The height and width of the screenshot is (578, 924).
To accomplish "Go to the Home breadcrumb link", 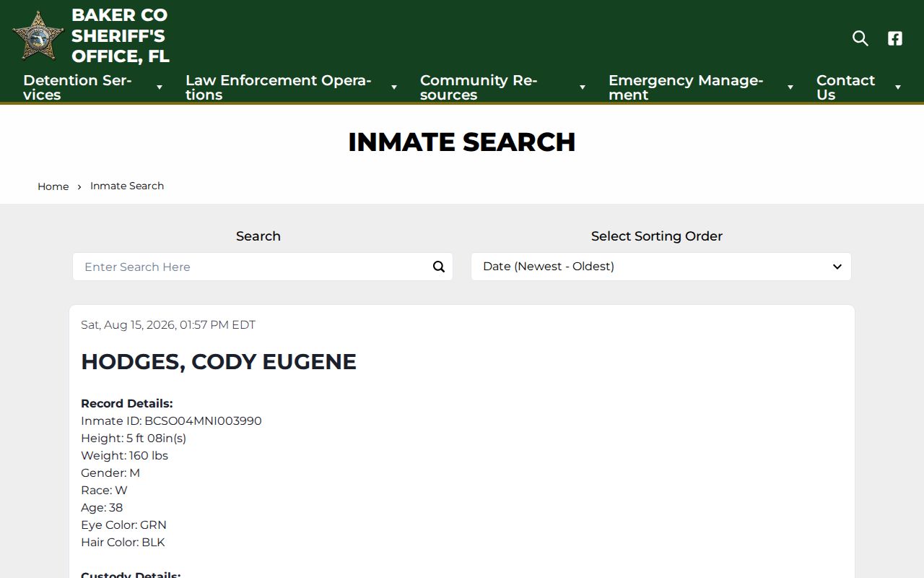I will pyautogui.click(x=53, y=186).
